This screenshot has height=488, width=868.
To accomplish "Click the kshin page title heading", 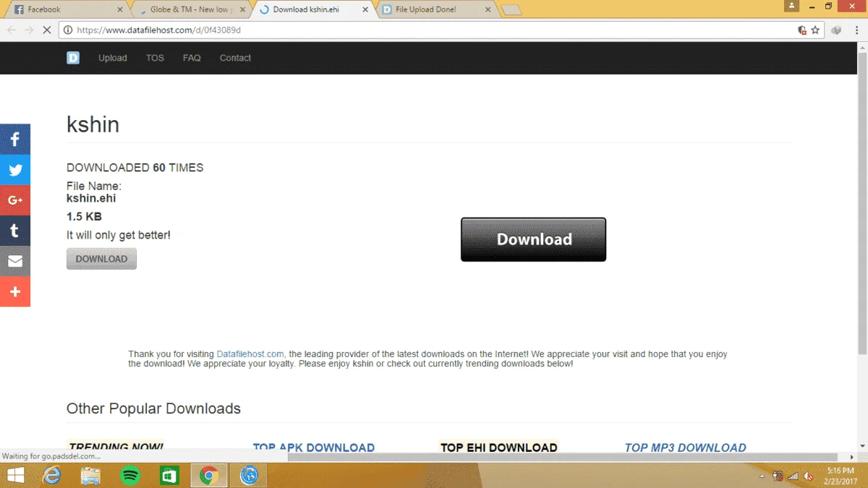I will (93, 124).
